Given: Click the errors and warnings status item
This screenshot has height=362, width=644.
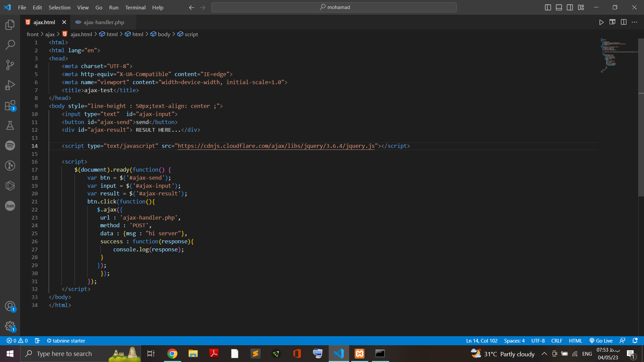Looking at the screenshot, I should pyautogui.click(x=17, y=341).
